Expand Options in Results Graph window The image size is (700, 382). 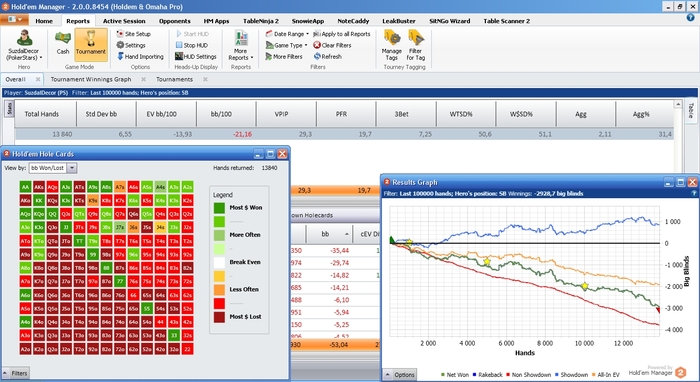pos(400,375)
